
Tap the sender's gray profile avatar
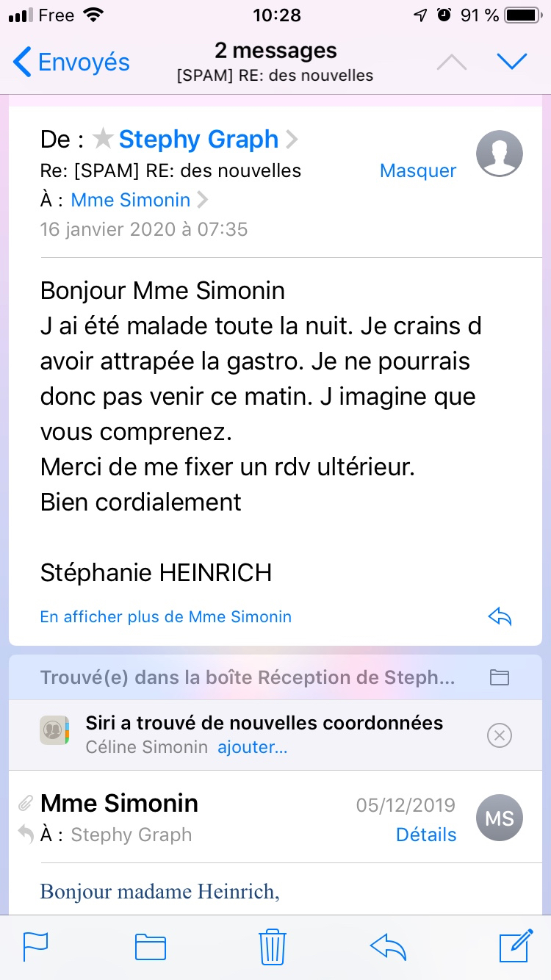coord(500,155)
